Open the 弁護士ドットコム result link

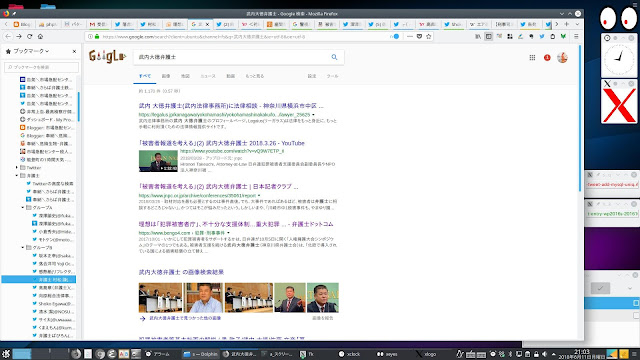click(x=236, y=224)
